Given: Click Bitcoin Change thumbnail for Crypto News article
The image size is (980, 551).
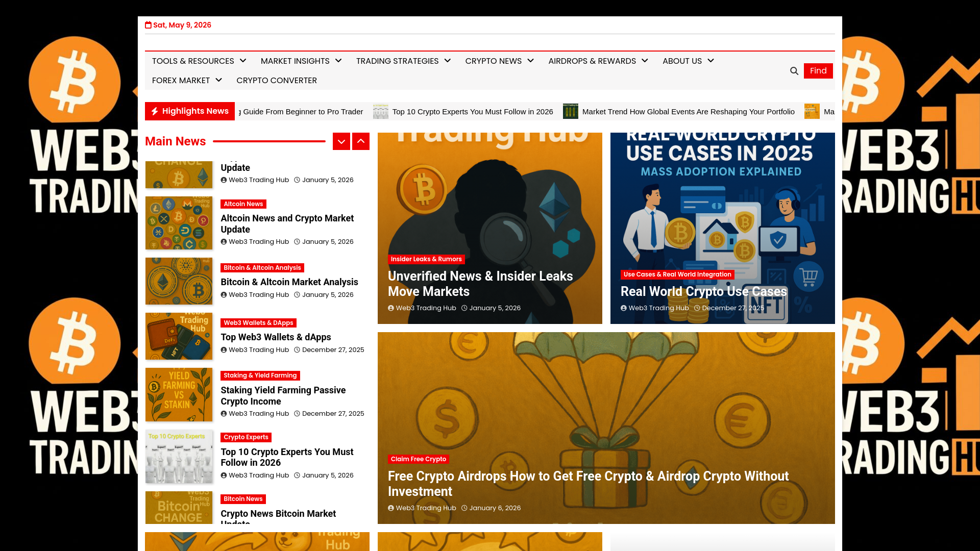Looking at the screenshot, I should [x=179, y=508].
